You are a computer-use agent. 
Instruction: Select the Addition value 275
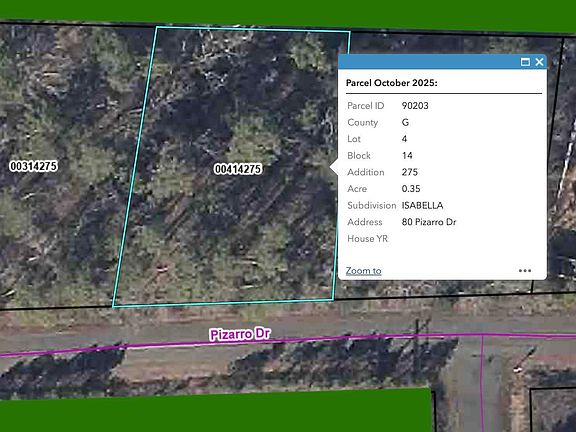click(x=409, y=172)
